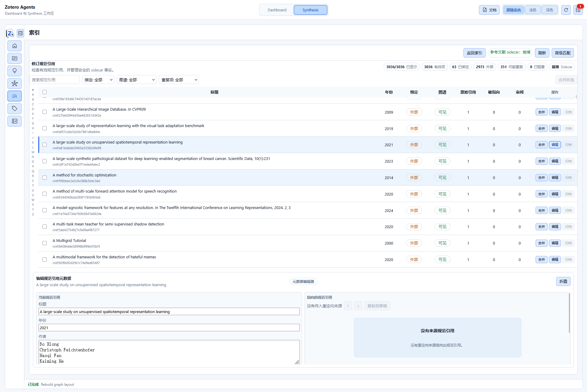The height and width of the screenshot is (392, 587).
Task: Click 外部 badge on Multigrid Tutorial row
Action: [x=414, y=243]
